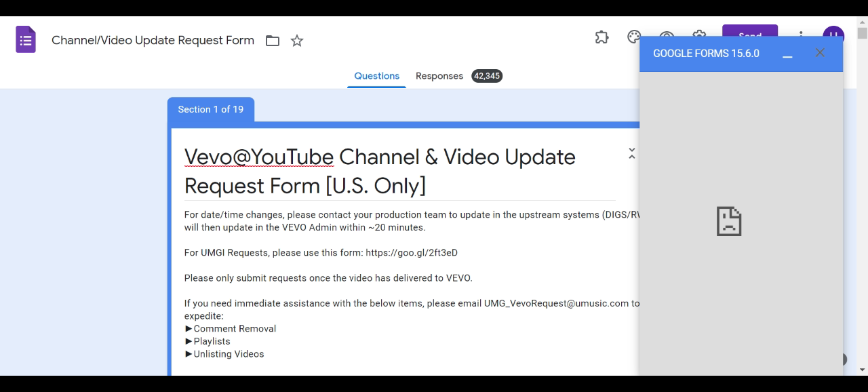Image resolution: width=868 pixels, height=392 pixels.
Task: Select the Questions tab
Action: tap(376, 75)
